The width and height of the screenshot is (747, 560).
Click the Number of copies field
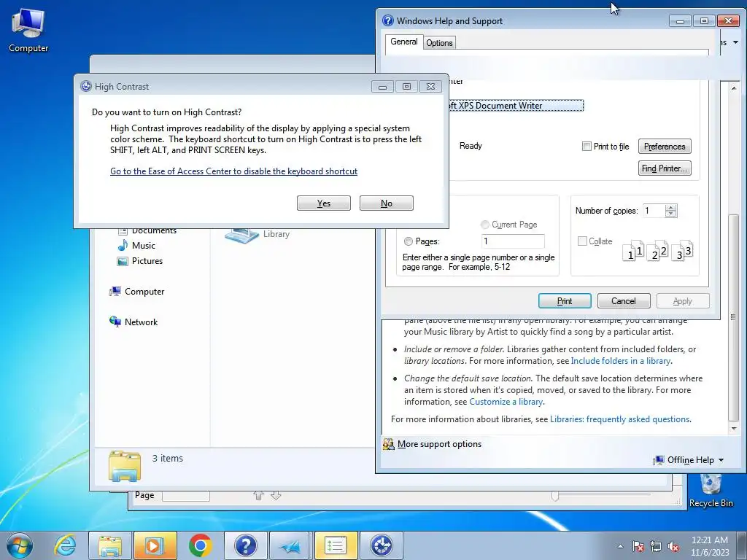click(654, 211)
